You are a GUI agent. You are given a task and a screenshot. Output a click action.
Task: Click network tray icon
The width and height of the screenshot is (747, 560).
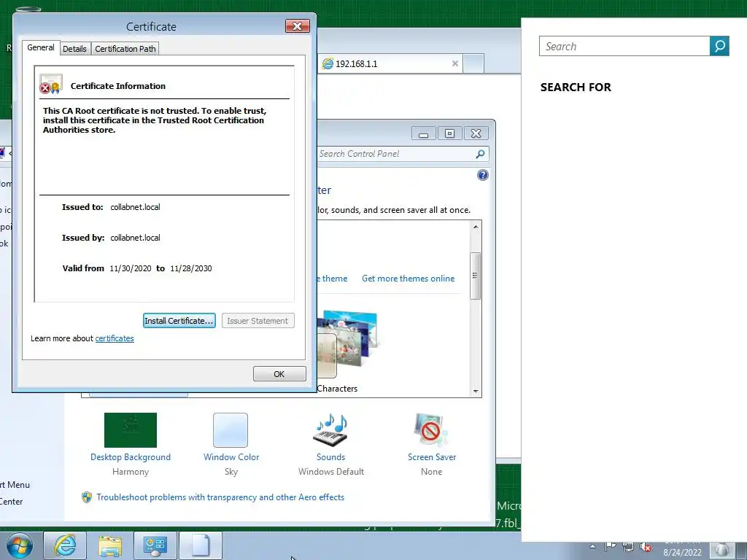click(628, 547)
